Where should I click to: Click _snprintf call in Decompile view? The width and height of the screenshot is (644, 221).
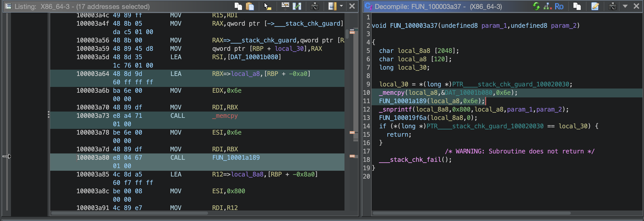tap(395, 109)
